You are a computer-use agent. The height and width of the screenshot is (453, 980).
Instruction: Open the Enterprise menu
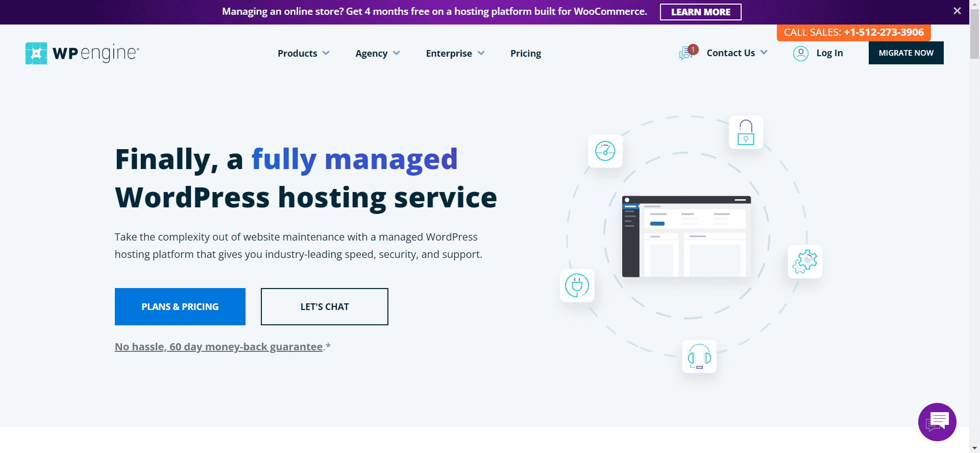pyautogui.click(x=449, y=53)
